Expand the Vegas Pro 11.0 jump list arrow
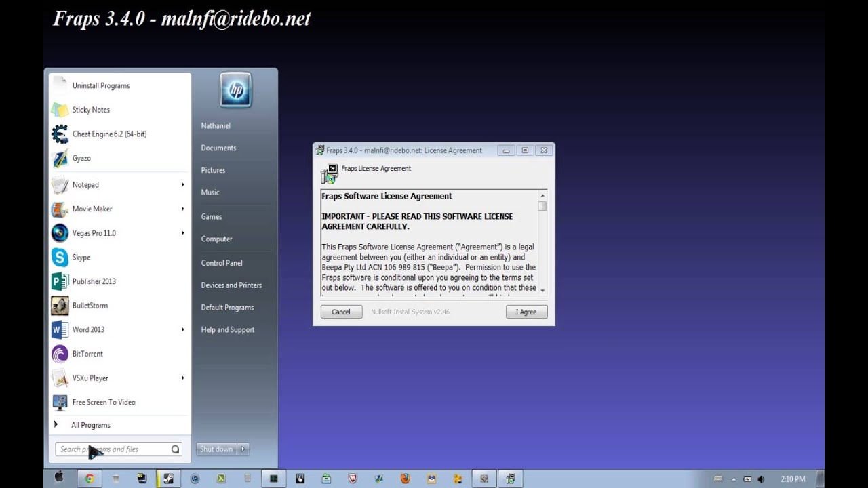Viewport: 868px width, 488px height. [182, 233]
